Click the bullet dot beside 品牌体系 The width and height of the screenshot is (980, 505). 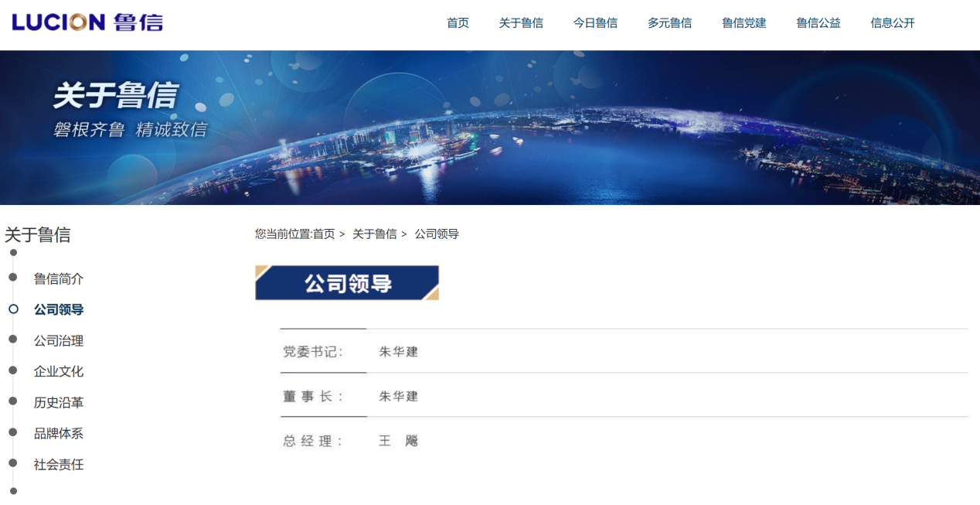click(13, 432)
